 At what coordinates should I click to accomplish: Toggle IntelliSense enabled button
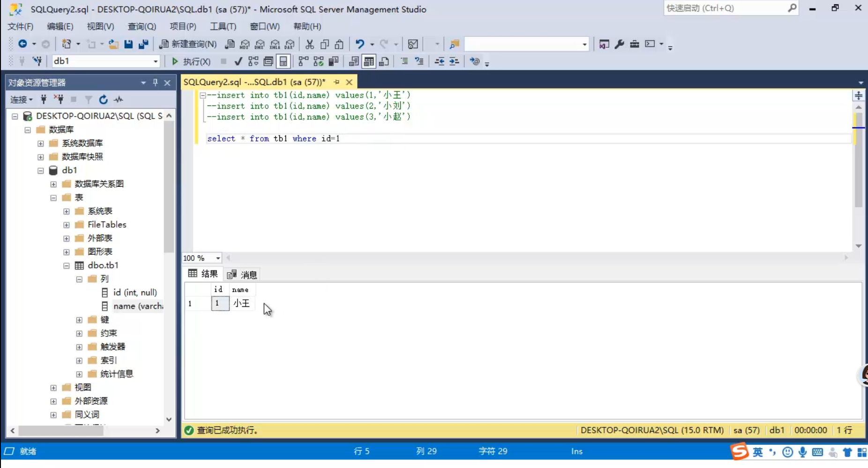coord(284,61)
